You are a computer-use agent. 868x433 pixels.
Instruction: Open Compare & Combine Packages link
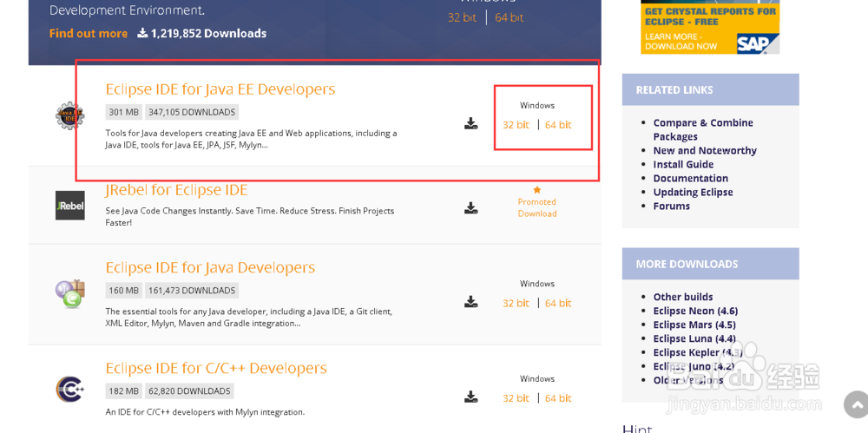click(x=703, y=129)
